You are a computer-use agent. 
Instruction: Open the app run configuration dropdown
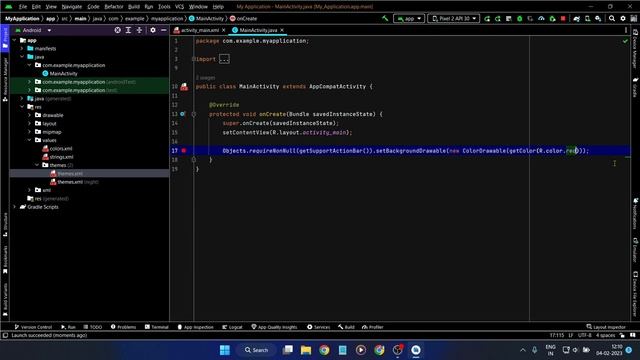409,18
